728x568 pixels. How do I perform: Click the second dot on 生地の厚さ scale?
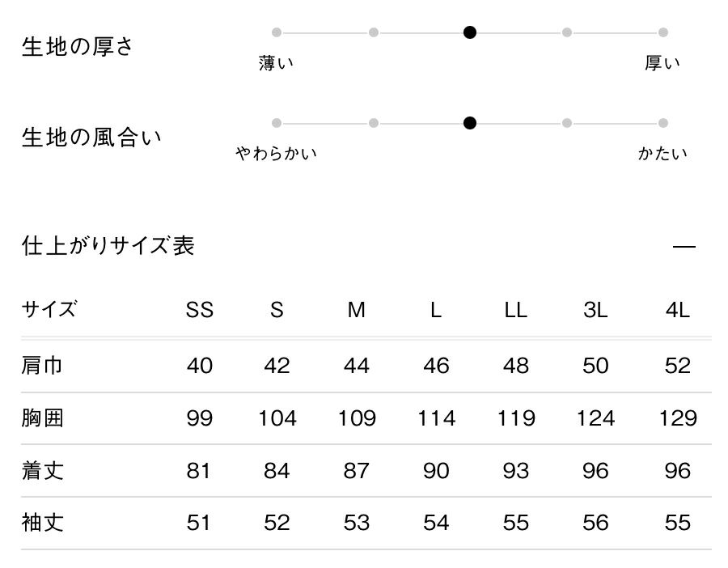coord(374,32)
